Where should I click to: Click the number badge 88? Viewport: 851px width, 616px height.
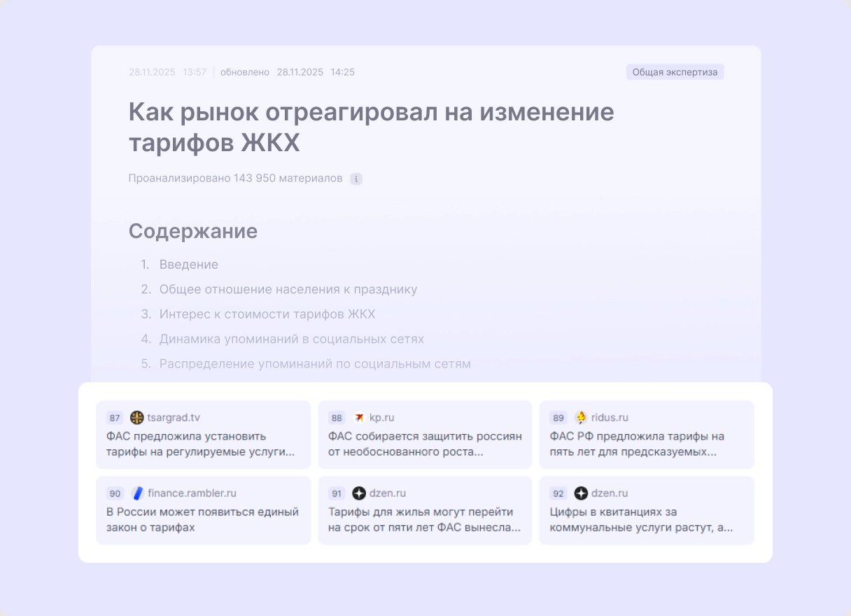coord(337,418)
